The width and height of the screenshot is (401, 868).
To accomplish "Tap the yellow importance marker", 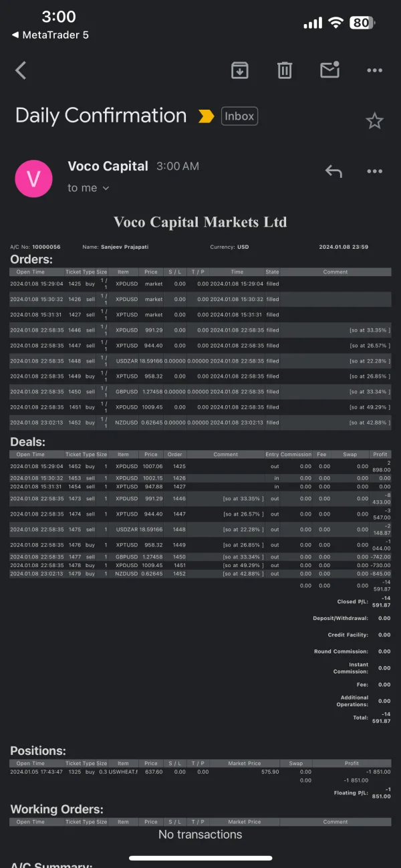I will 207,116.
